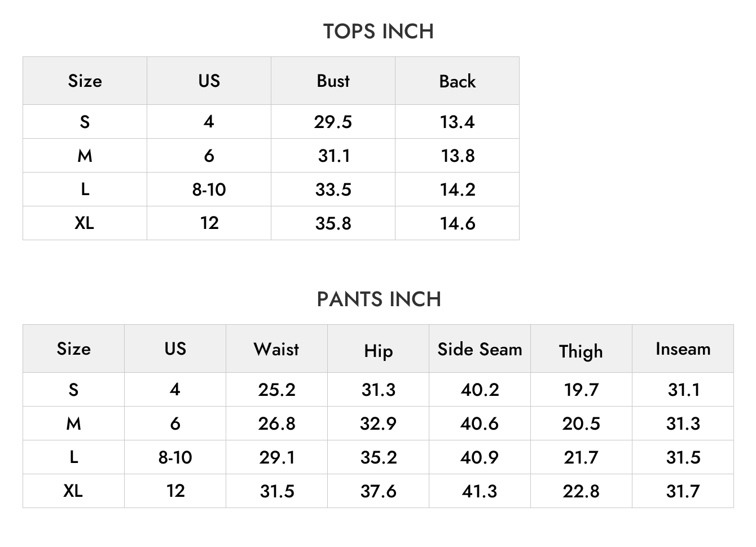Select thigh value 21.7 for size L
Image resolution: width=756 pixels, height=547 pixels.
[581, 457]
